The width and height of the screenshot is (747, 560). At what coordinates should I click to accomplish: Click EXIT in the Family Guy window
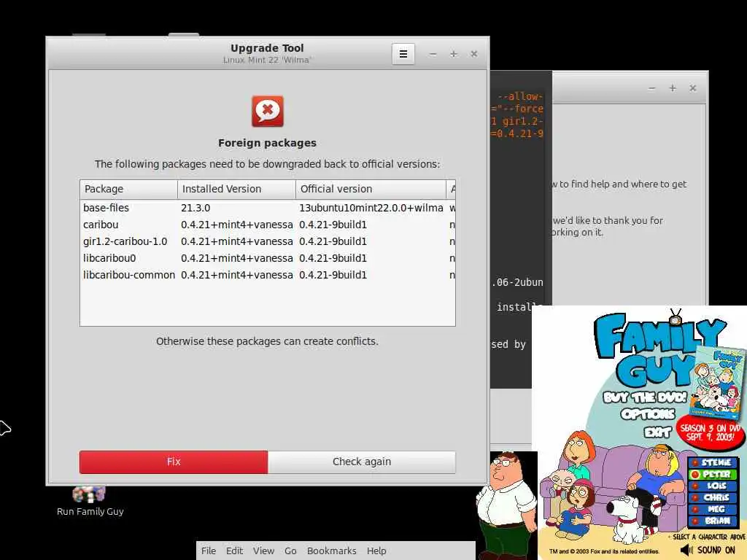pos(658,432)
